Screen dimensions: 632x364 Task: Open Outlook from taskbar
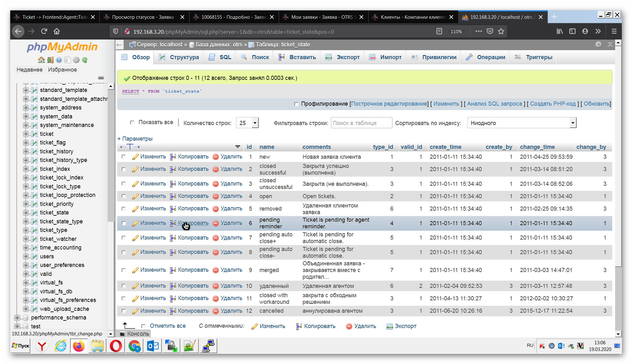[x=153, y=346]
